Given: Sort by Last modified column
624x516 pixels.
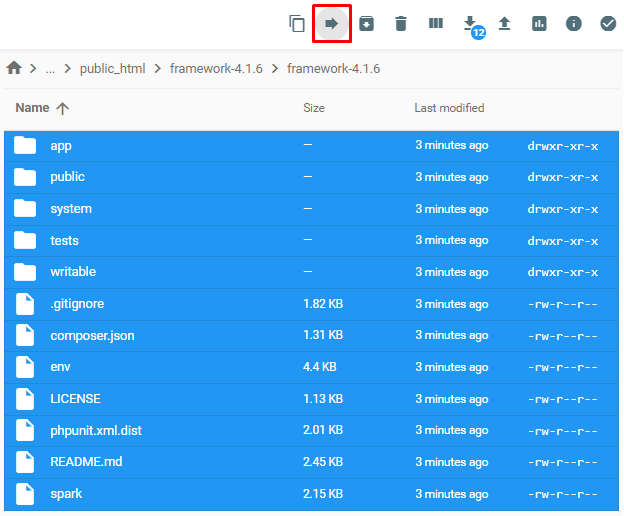Looking at the screenshot, I should click(449, 108).
